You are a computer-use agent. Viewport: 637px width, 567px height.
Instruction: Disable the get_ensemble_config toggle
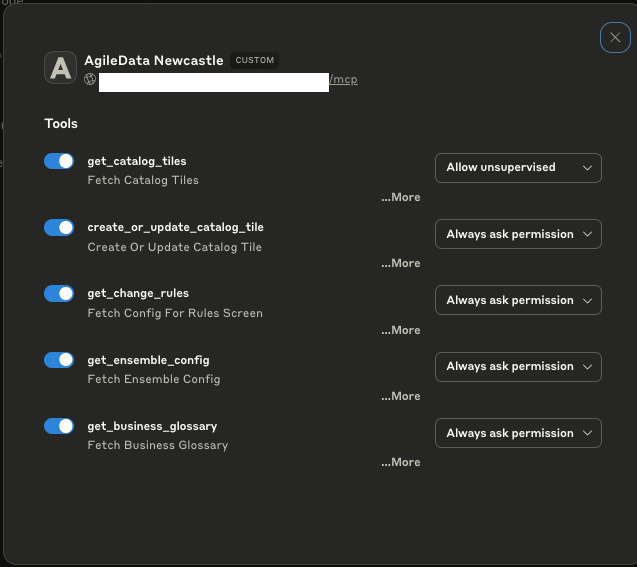[x=59, y=360]
